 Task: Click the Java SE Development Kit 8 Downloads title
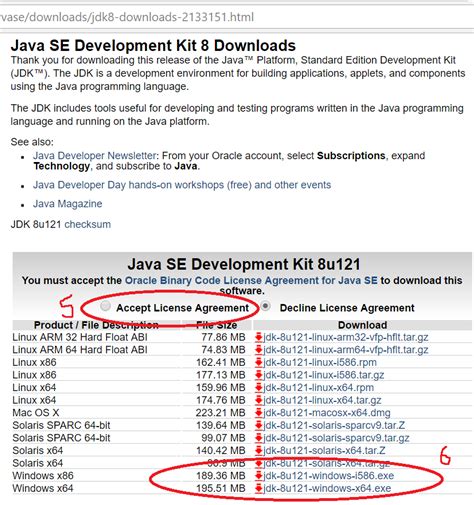coord(153,46)
